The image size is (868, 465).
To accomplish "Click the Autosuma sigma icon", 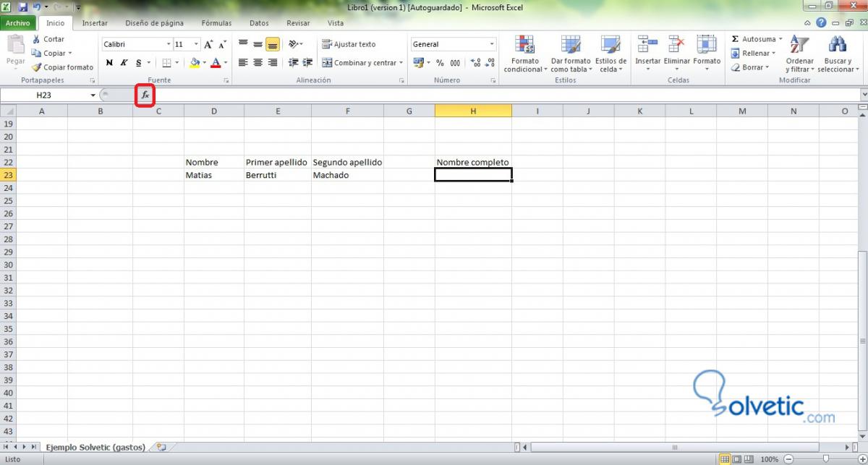I will point(735,39).
